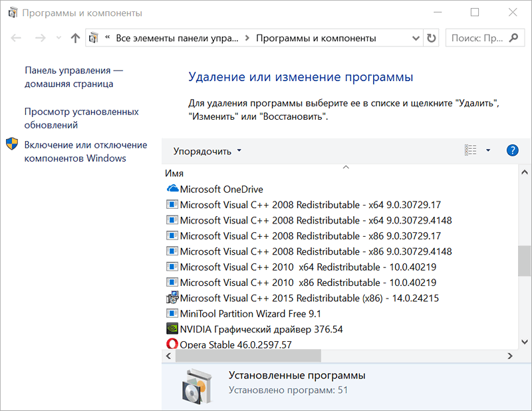532x411 pixels.
Task: Click the breadcrumb overflow double chevron
Action: pos(107,37)
